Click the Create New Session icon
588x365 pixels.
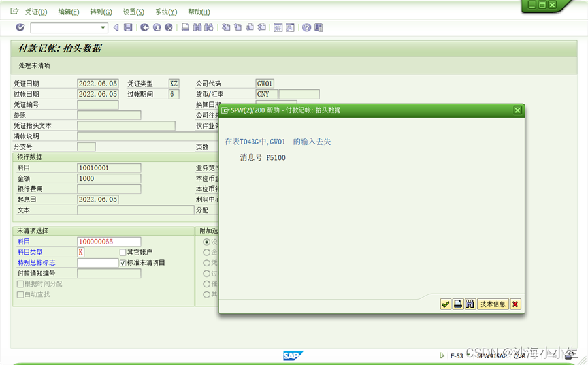coord(278,27)
